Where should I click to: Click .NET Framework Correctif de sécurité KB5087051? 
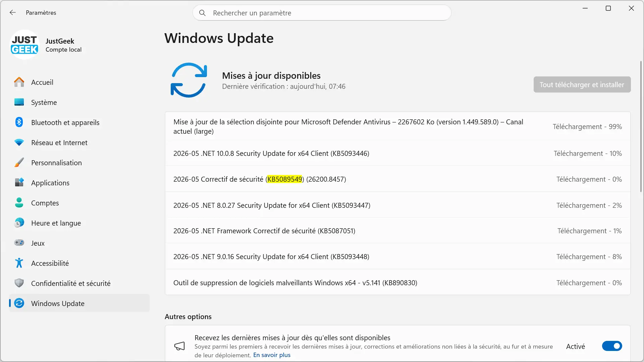[397, 231]
